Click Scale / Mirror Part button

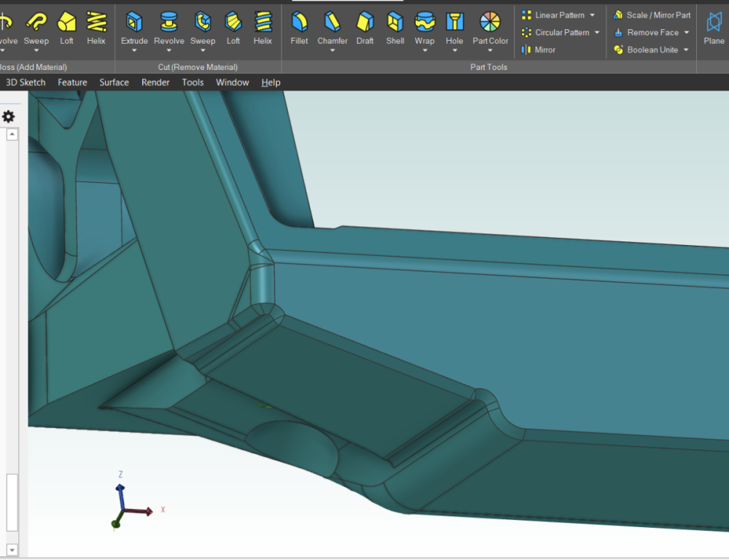pos(652,15)
